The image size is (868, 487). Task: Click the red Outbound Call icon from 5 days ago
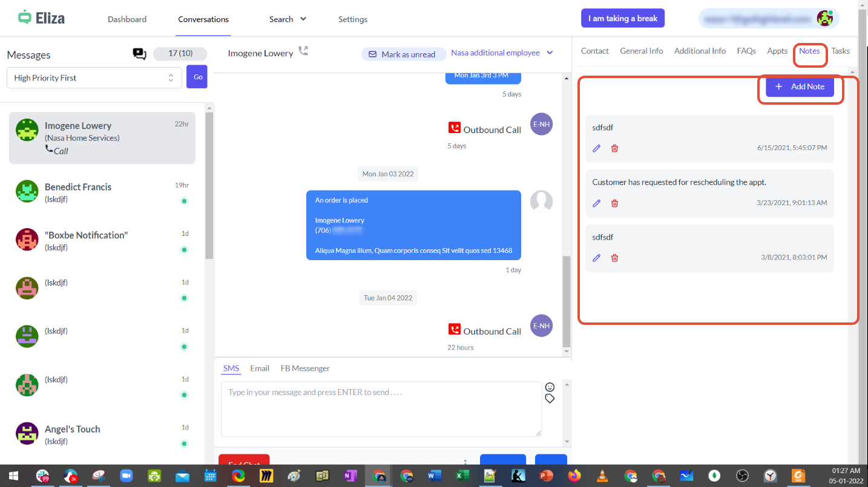[x=454, y=128]
